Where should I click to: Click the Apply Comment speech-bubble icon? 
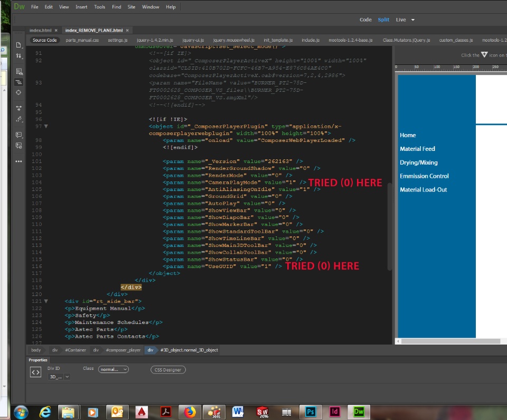tap(19, 135)
